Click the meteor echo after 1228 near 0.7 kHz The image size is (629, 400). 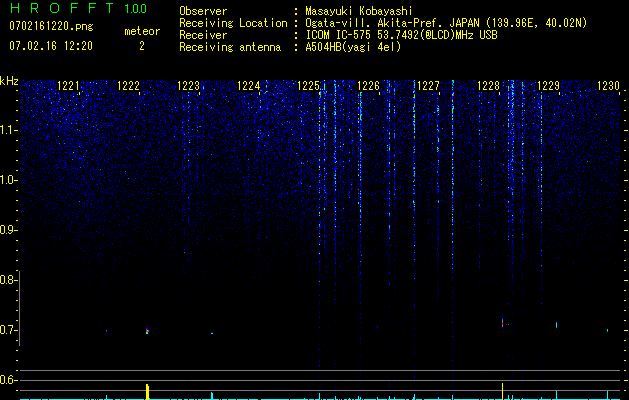point(503,323)
